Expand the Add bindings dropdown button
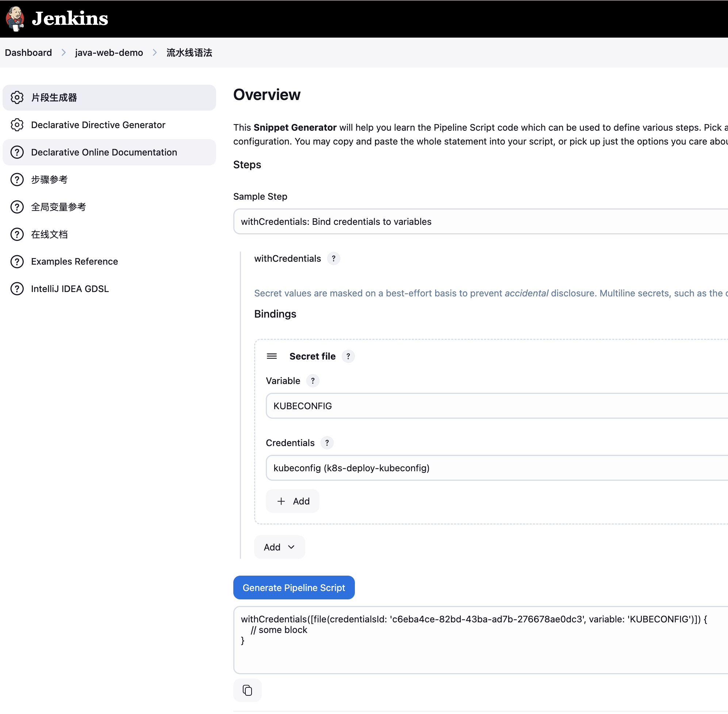This screenshot has width=728, height=714. pyautogui.click(x=279, y=547)
